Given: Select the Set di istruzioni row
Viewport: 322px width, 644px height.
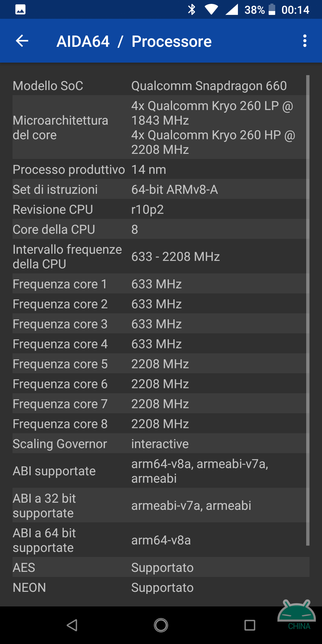Looking at the screenshot, I should (x=159, y=189).
